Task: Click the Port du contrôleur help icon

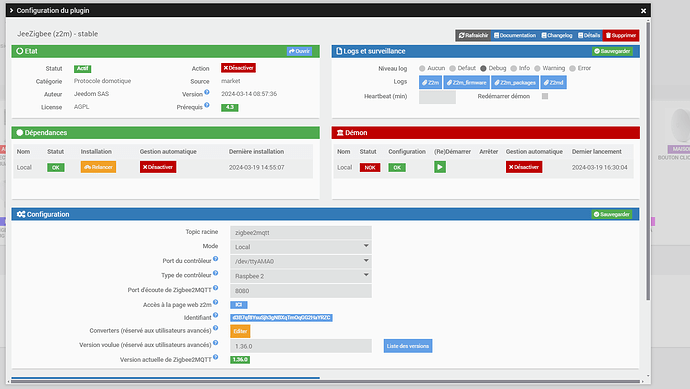Action: pyautogui.click(x=216, y=259)
